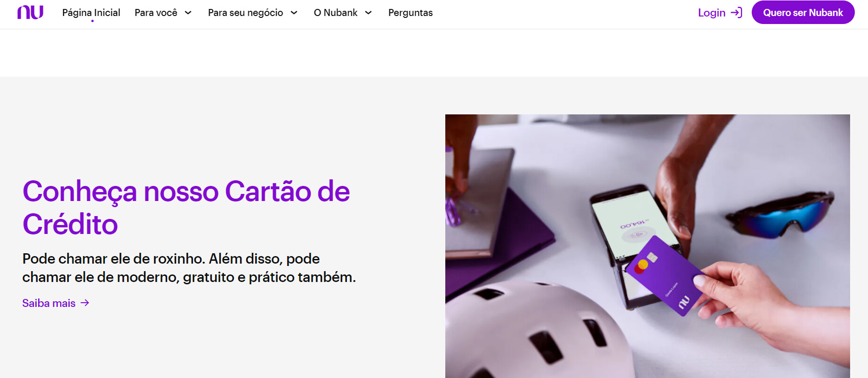The height and width of the screenshot is (378, 868).
Task: Click the Login link
Action: click(x=712, y=13)
